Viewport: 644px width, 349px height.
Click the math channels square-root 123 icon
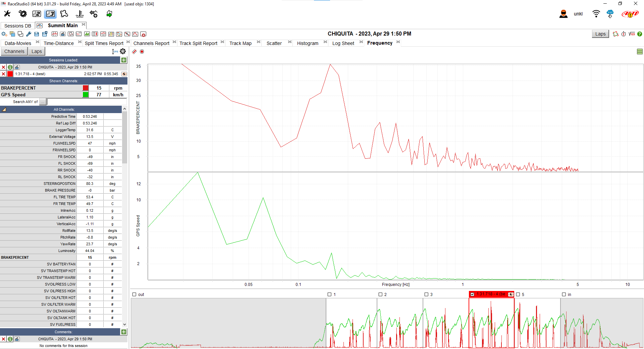click(x=632, y=34)
